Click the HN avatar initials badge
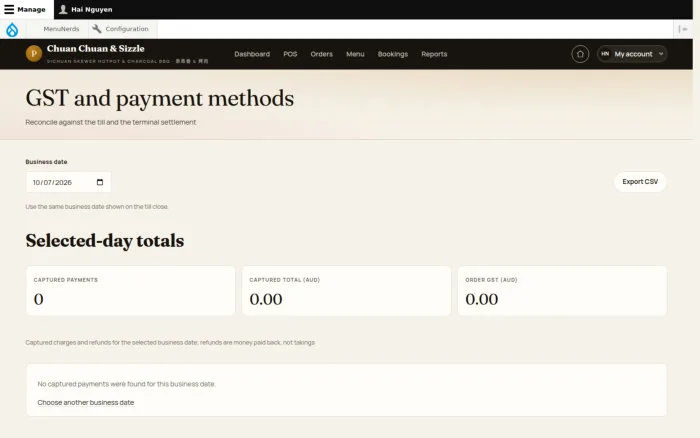 pyautogui.click(x=605, y=54)
